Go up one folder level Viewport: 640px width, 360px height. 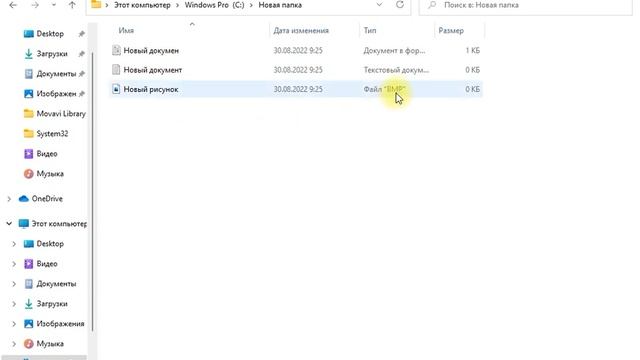click(72, 5)
